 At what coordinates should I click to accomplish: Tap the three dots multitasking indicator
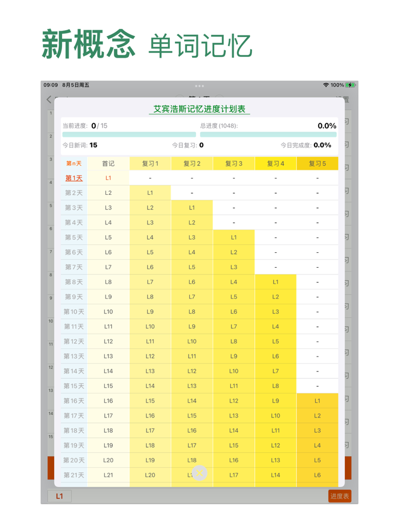[199, 86]
